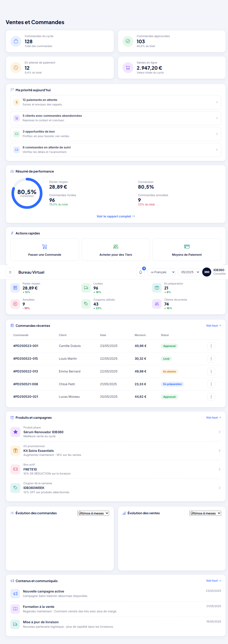The image size is (228, 644).
Task: Click the star icon for Sérum Renovador IDB360
Action: point(16,432)
